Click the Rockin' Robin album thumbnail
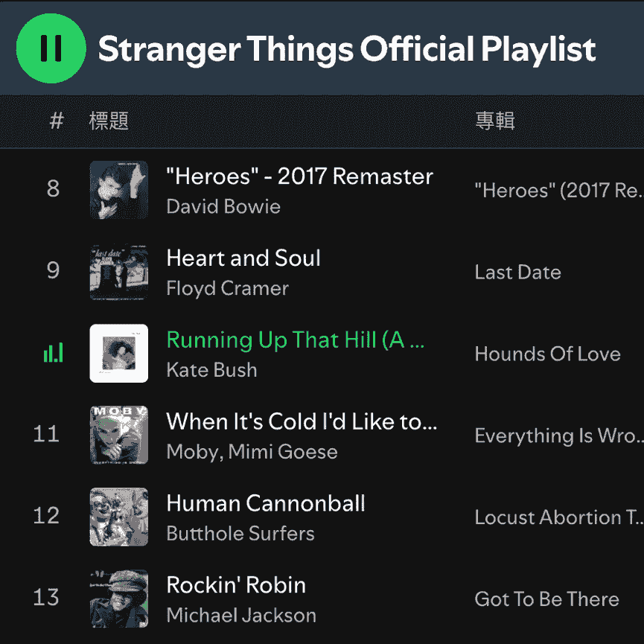Screen dimensions: 644x644 click(119, 599)
